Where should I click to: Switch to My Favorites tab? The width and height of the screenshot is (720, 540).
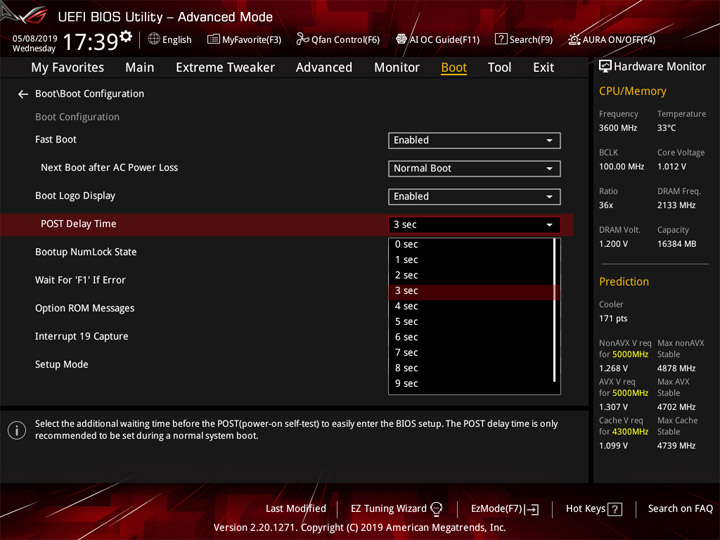(68, 68)
